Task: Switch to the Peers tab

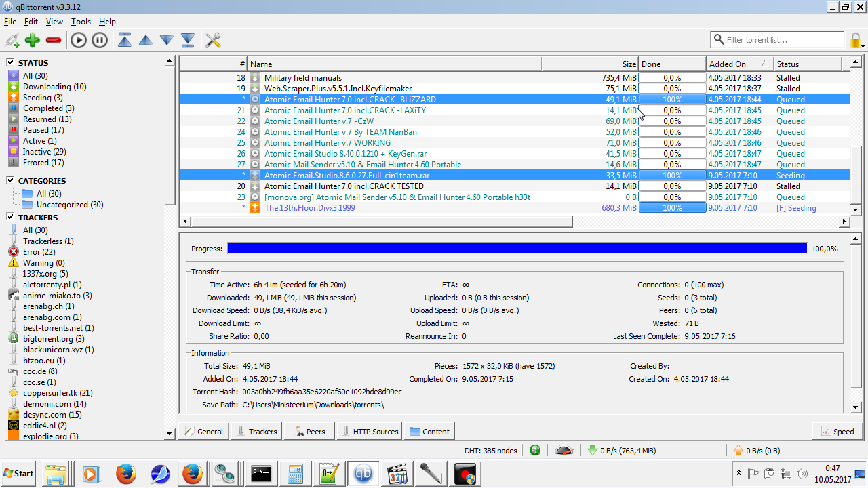Action: pyautogui.click(x=309, y=431)
